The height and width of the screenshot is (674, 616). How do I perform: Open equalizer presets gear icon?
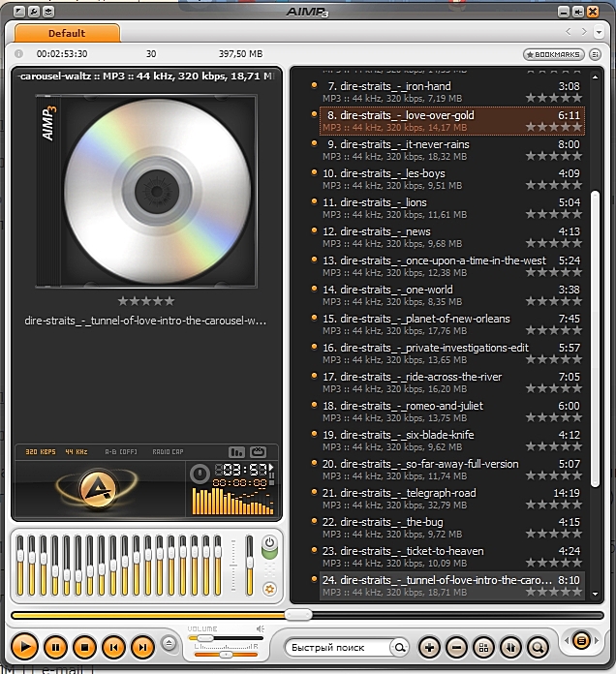pos(269,589)
